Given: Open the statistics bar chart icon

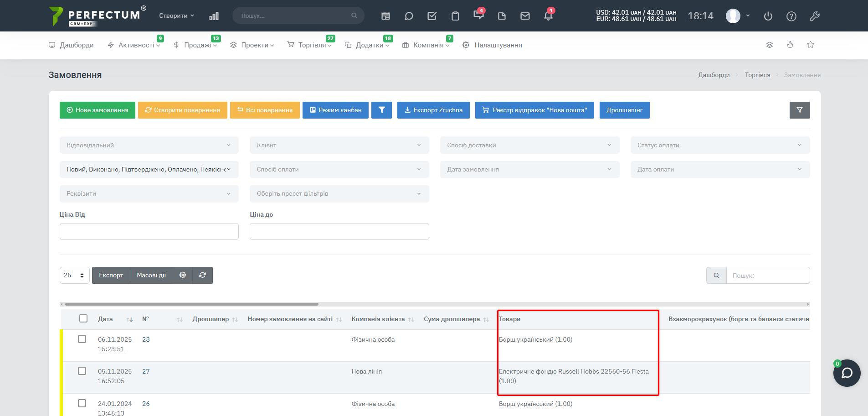Looking at the screenshot, I should click(x=214, y=16).
